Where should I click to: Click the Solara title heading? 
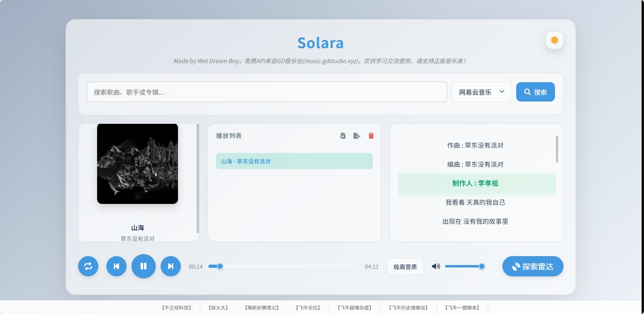(320, 43)
